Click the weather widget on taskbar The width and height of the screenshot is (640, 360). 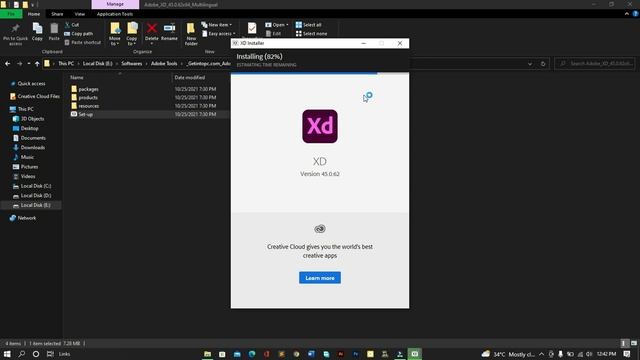[508, 354]
